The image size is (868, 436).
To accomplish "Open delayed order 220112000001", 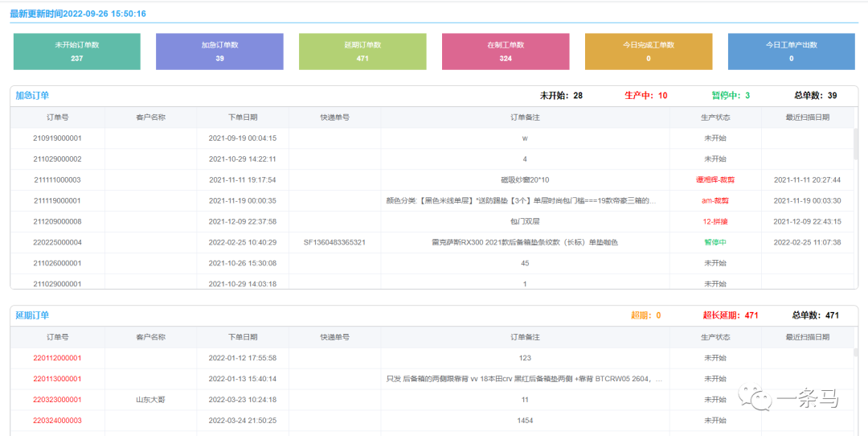I will pyautogui.click(x=58, y=358).
